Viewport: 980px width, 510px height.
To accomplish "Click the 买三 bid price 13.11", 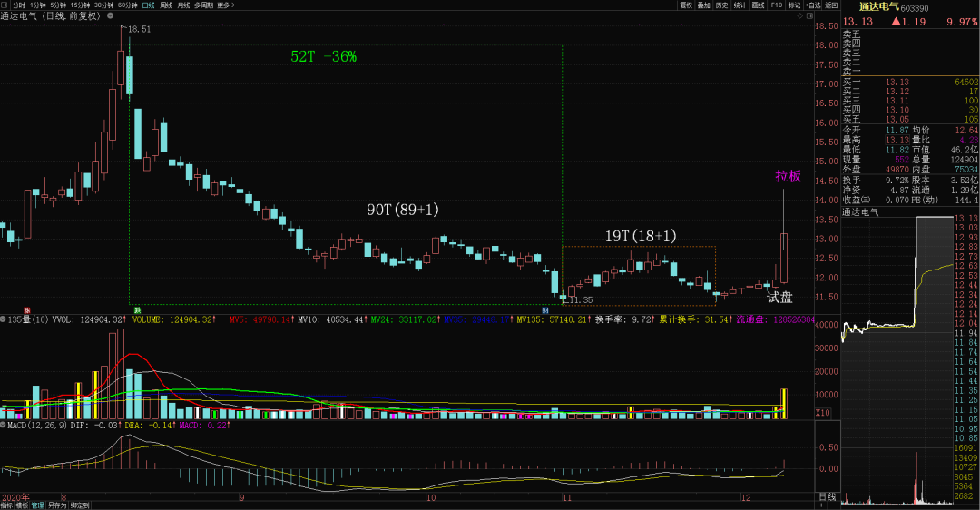I will click(897, 101).
